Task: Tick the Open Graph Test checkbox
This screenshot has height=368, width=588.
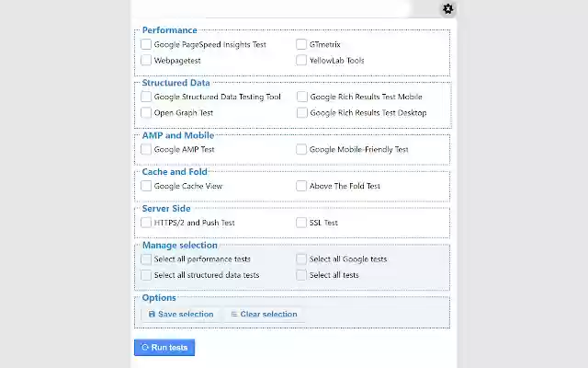Action: pos(146,112)
